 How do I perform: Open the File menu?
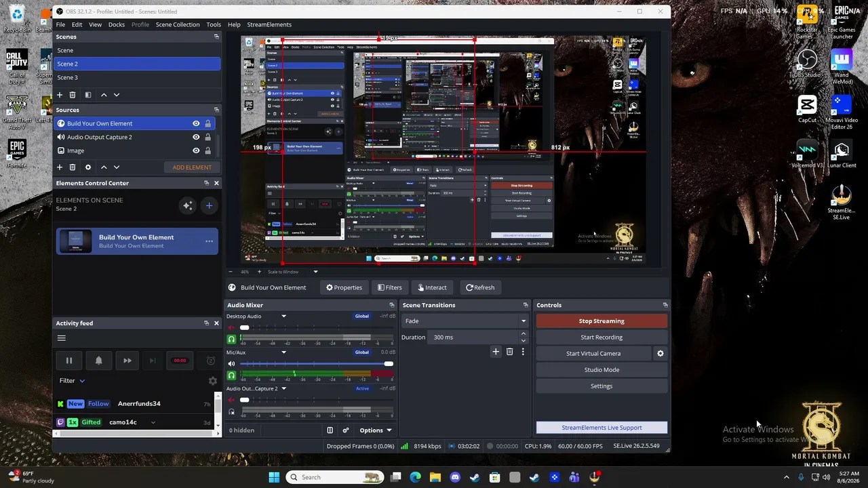[60, 24]
